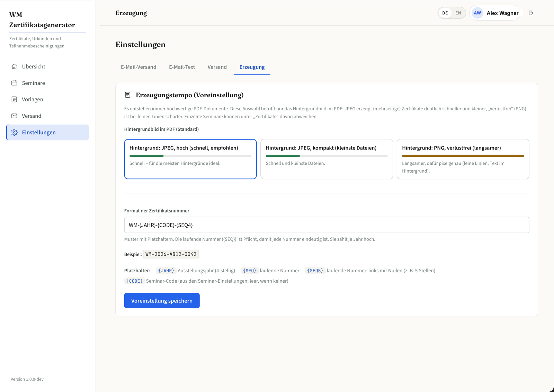Click the Alex Wagner user name
This screenshot has height=392, width=554.
coord(502,13)
